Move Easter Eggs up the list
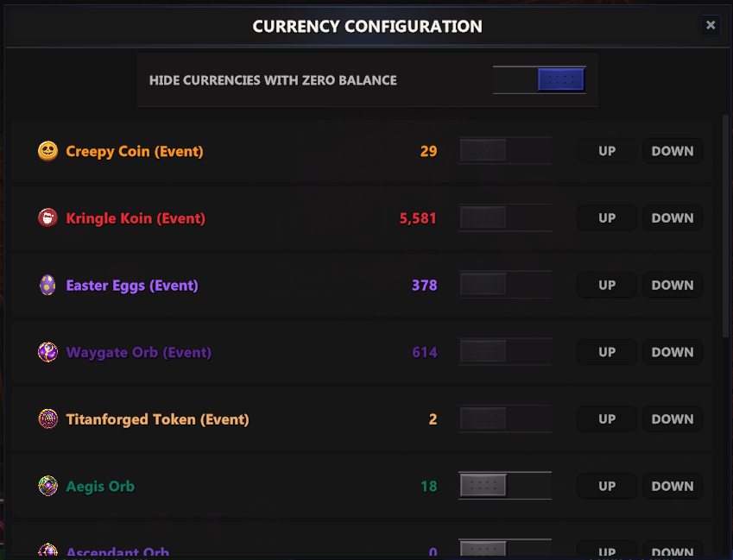733x560 pixels. point(606,285)
